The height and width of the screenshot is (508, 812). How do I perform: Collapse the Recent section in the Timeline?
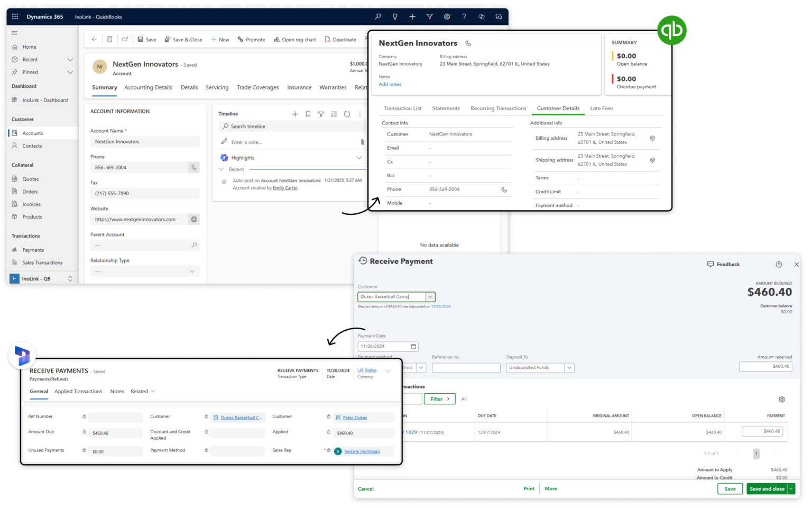pyautogui.click(x=221, y=169)
